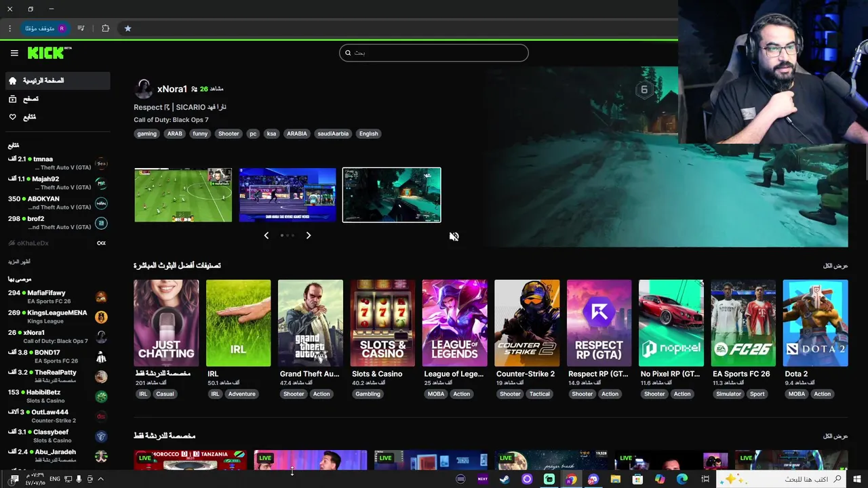Screen dimensions: 868x488
Task: Click Call of Duty: Black Ops 7 link
Action: click(x=171, y=120)
